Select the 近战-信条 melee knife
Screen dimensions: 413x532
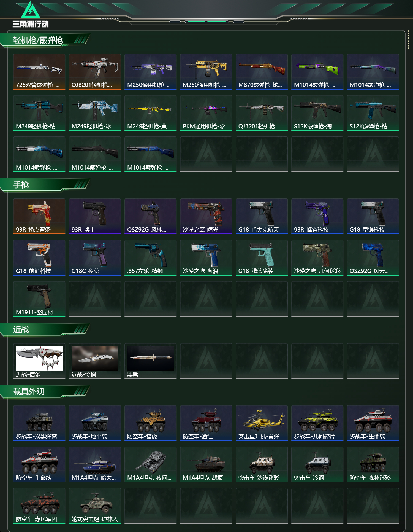coord(39,361)
